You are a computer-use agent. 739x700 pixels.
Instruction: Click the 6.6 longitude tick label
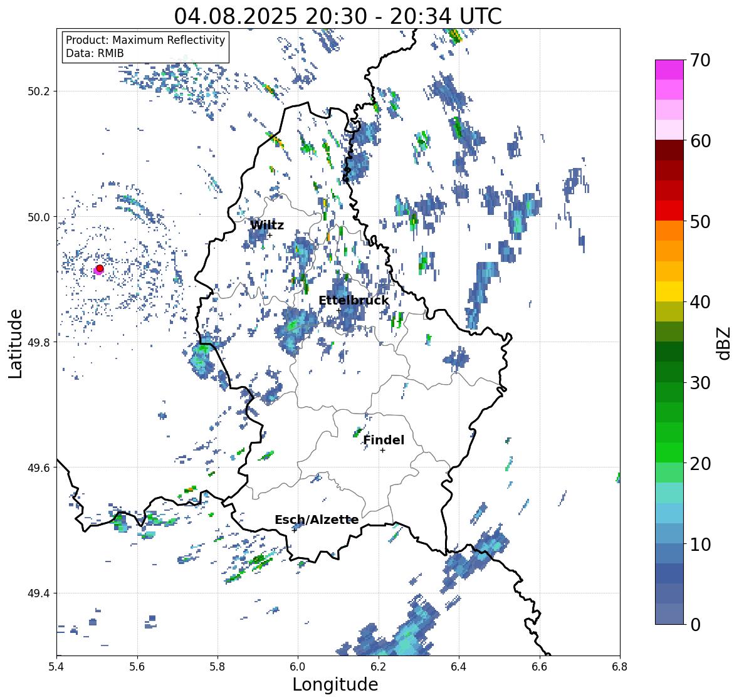click(540, 666)
